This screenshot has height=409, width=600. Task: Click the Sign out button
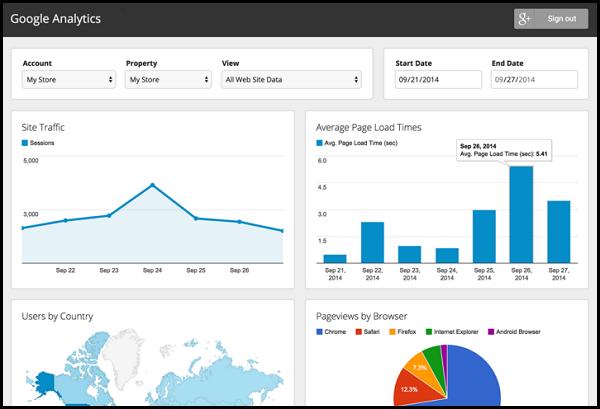[x=551, y=19]
